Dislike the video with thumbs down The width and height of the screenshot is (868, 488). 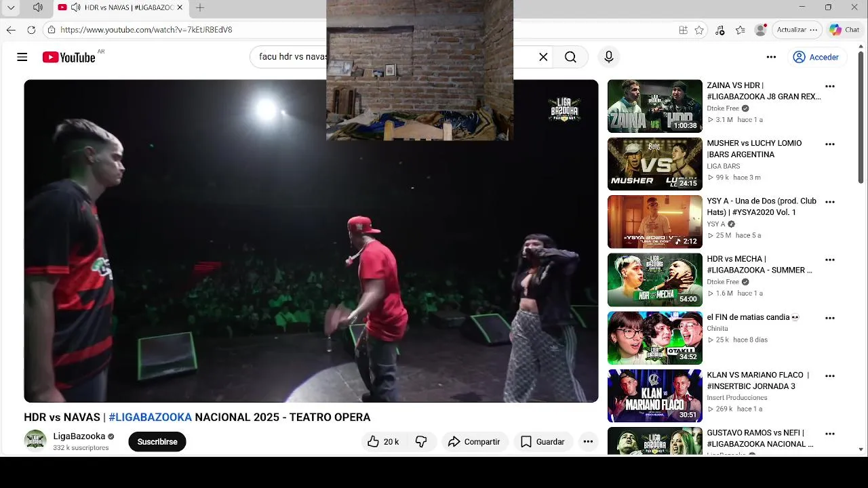[x=421, y=442]
